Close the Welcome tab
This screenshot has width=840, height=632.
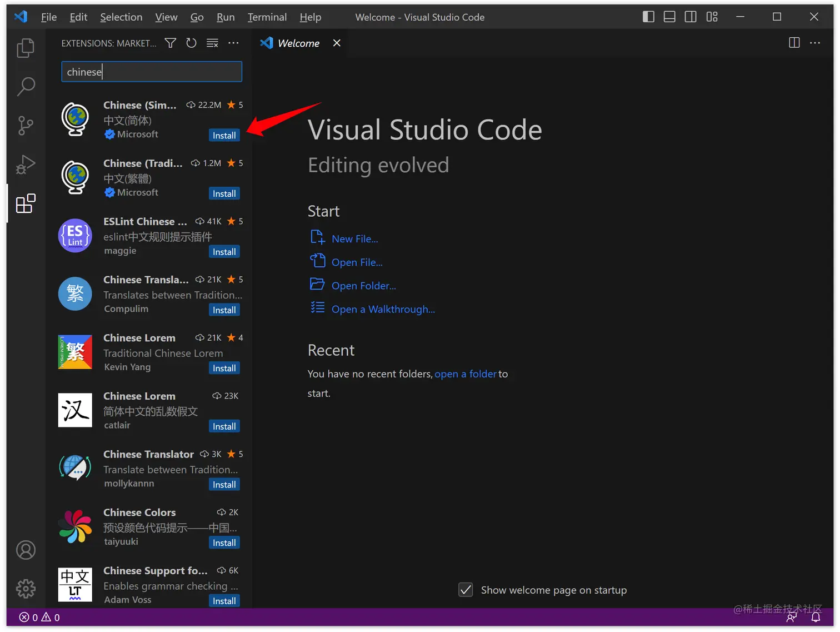click(337, 43)
